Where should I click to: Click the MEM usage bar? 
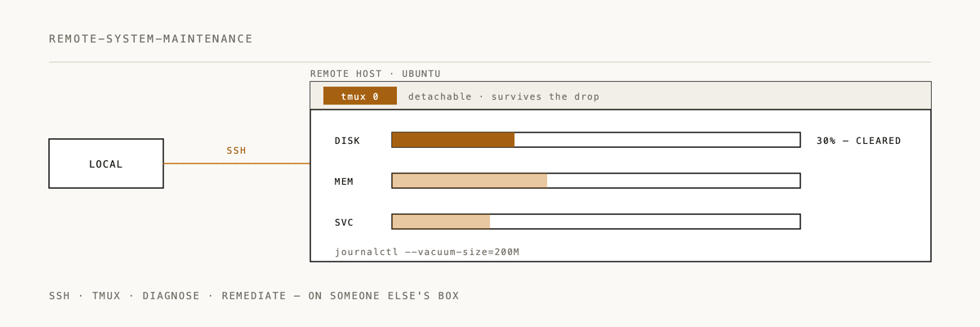(596, 181)
